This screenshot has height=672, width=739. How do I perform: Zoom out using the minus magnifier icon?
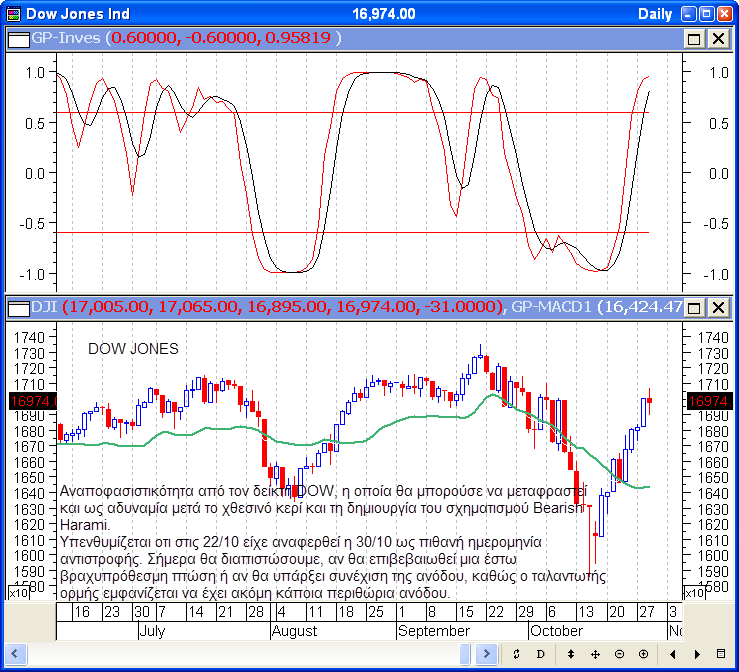(619, 654)
